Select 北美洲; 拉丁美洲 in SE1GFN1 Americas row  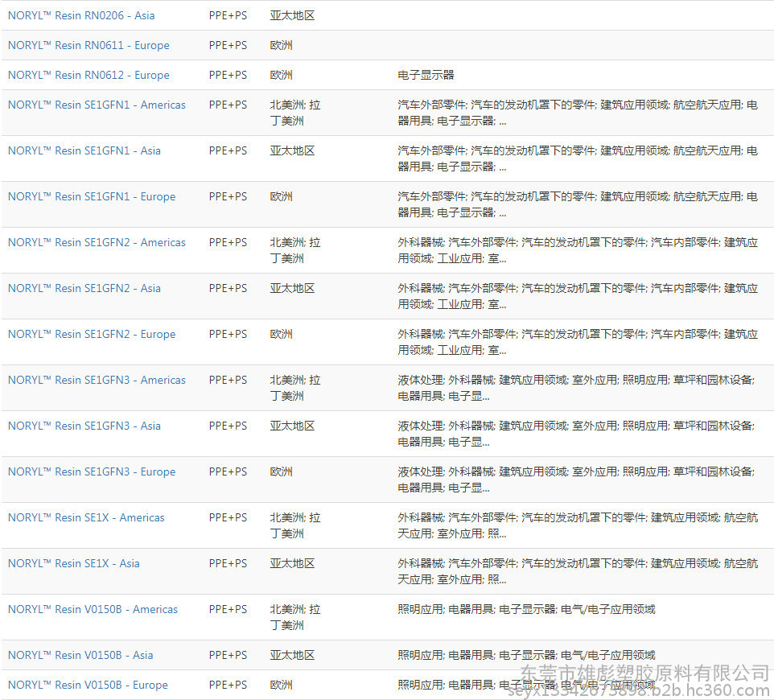(x=295, y=113)
